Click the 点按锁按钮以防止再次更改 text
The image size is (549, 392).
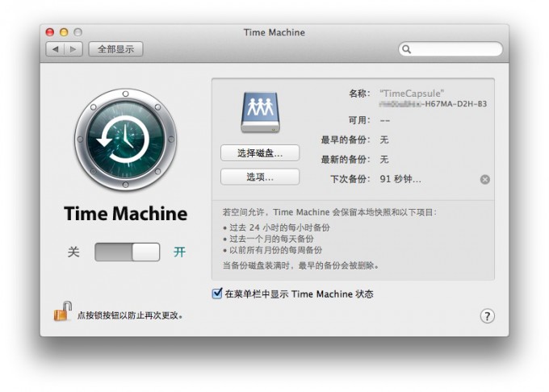pos(130,315)
